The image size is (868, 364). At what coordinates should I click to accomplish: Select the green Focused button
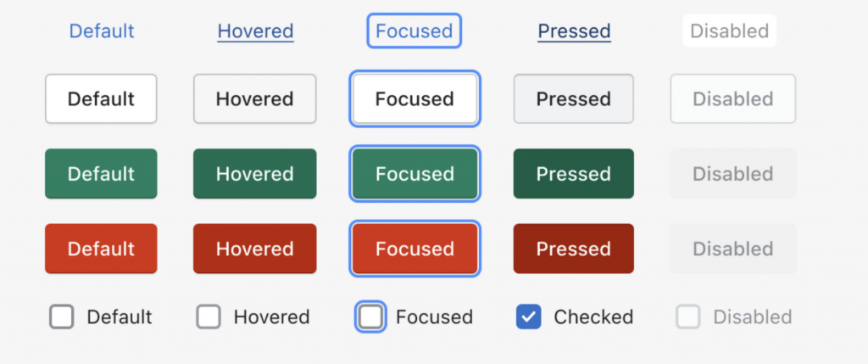pyautogui.click(x=415, y=174)
